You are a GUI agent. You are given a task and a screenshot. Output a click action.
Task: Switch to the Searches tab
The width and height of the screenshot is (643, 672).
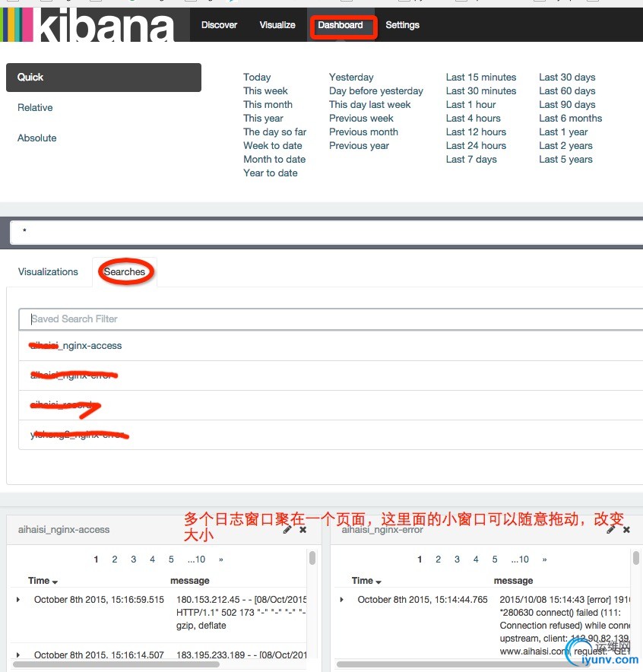coord(124,271)
